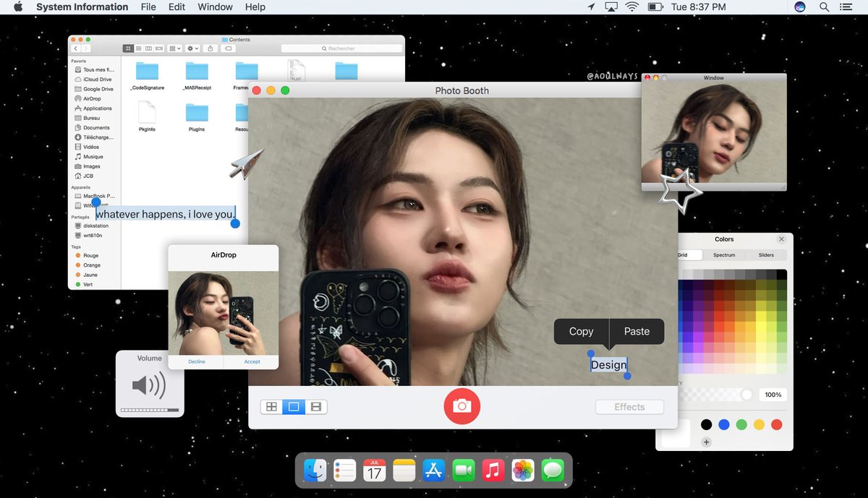The width and height of the screenshot is (868, 498).
Task: Select Vidéos in Finder sidebar
Action: (86, 147)
